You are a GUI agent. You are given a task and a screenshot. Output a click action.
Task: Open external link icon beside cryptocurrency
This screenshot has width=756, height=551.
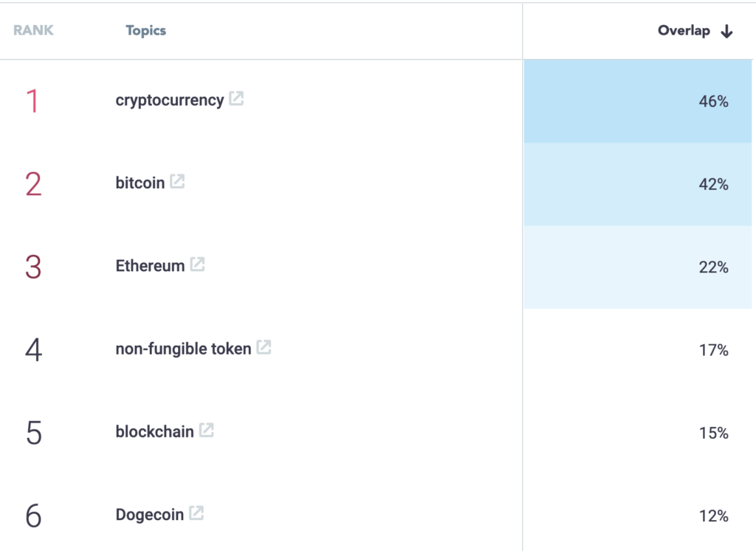click(x=236, y=99)
